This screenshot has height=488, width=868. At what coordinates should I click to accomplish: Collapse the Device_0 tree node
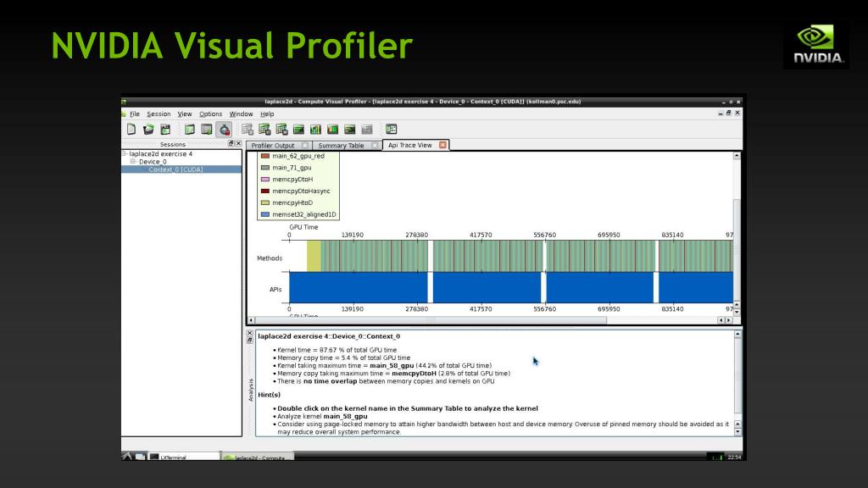[x=133, y=162]
